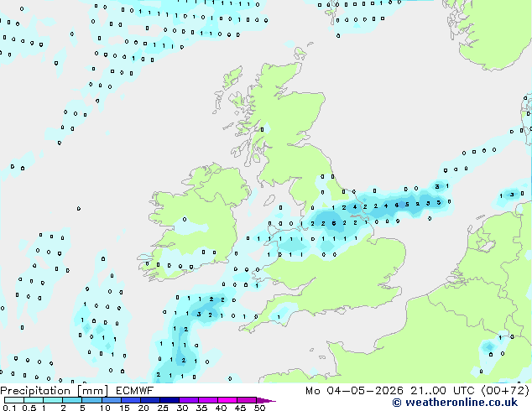Pick the 5–10 mm legend color swatch
This screenshot has width=532, height=411.
[x=91, y=400]
